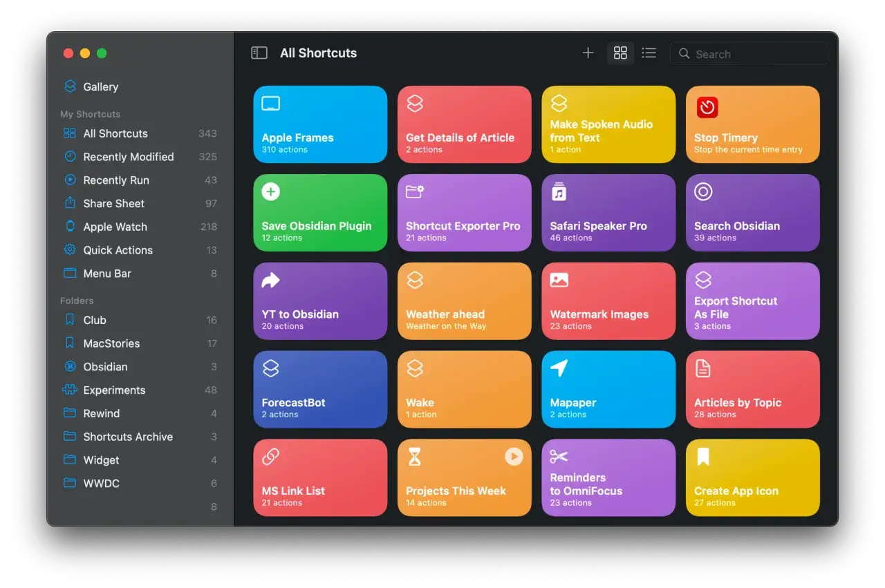Open the Experiments folder
The image size is (885, 588).
[140, 390]
